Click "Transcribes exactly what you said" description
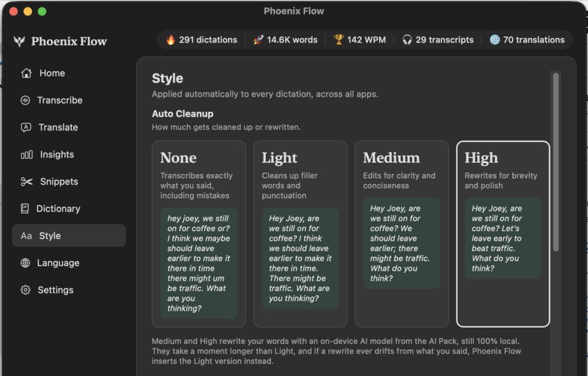588x376 pixels. (196, 186)
